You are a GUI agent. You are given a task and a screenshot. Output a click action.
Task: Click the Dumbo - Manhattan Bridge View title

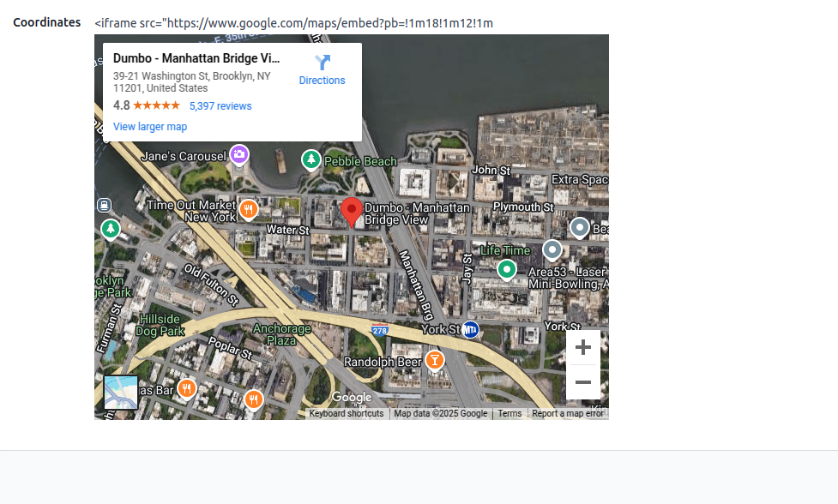[196, 58]
